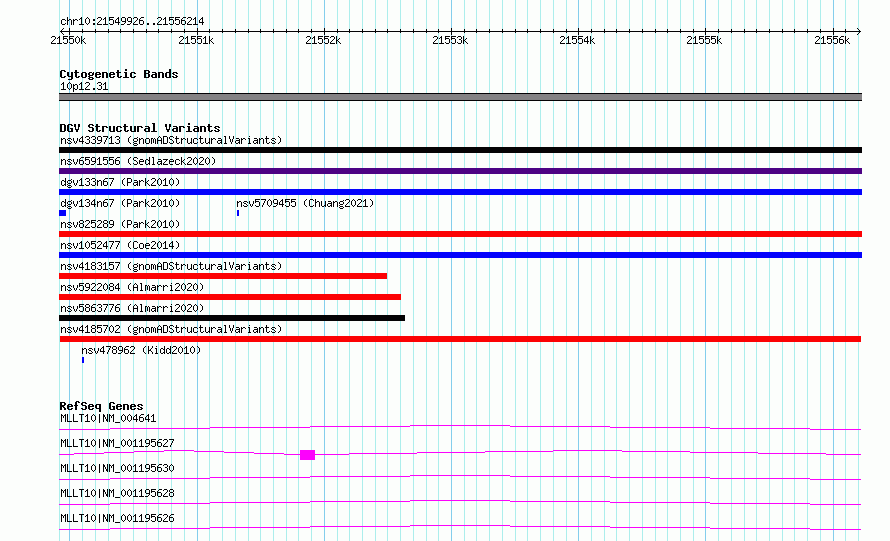Open the nsv4339713 (gnomADStructuralVariants) label
Viewport: 890px width, 541px height.
click(x=171, y=140)
